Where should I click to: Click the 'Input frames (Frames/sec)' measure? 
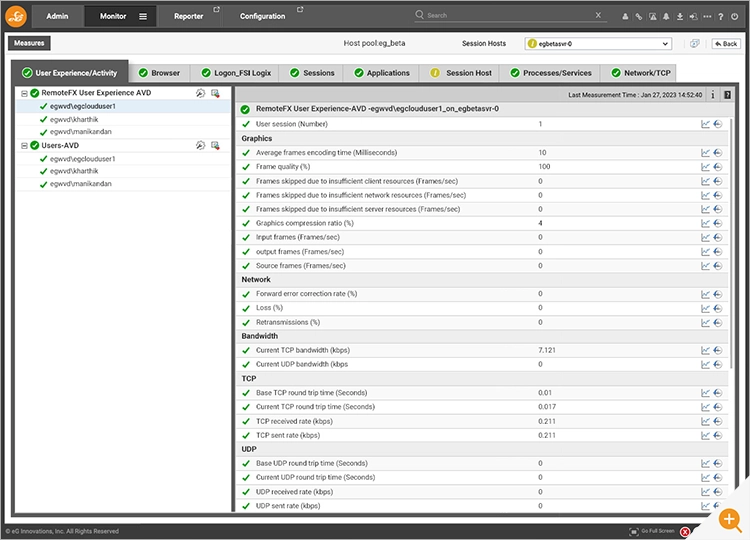[298, 237]
